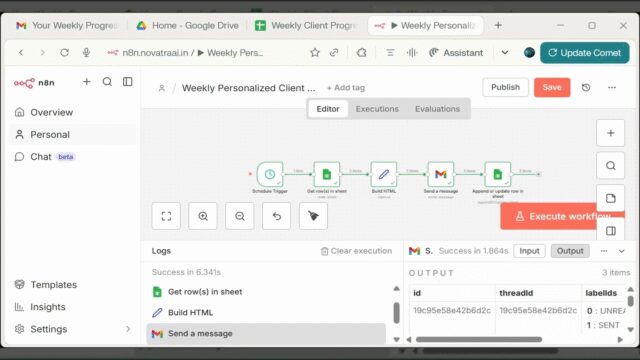Click Clear execution
Image resolution: width=640 pixels, height=360 pixels.
coord(356,251)
